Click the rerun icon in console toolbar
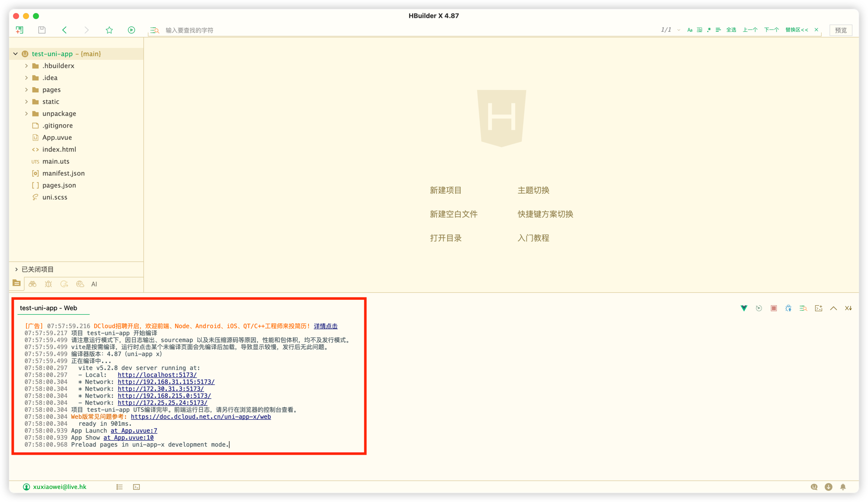Image resolution: width=868 pixels, height=502 pixels. (759, 308)
